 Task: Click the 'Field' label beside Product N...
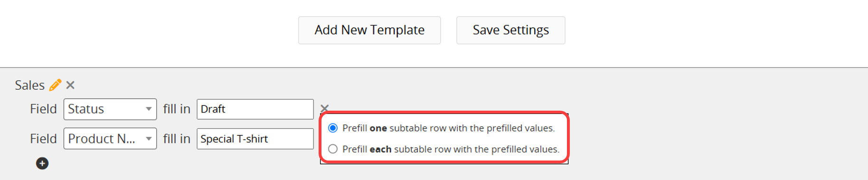(x=43, y=139)
